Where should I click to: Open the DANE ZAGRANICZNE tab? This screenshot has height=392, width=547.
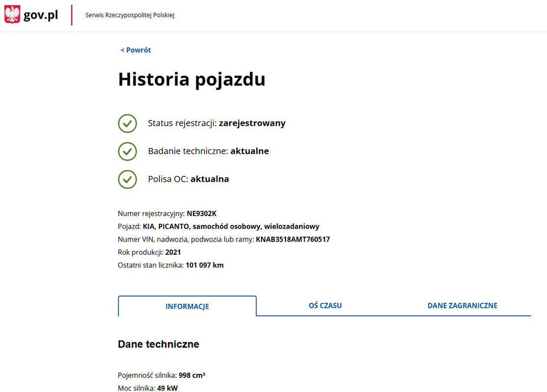[x=462, y=305]
